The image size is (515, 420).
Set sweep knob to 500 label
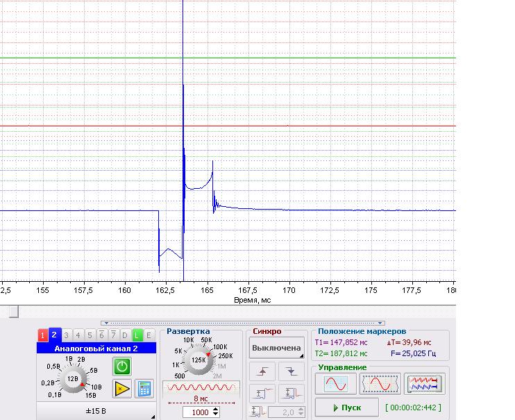point(180,376)
